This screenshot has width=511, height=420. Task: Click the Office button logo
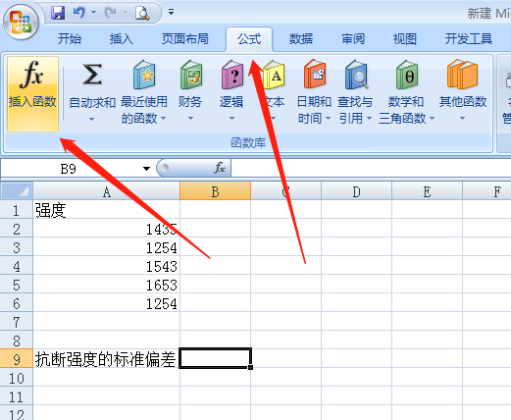[21, 22]
